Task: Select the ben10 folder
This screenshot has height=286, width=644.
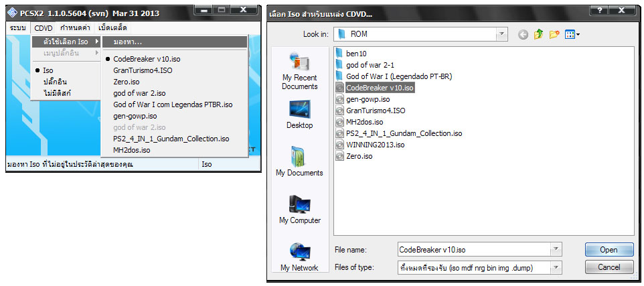Action: [351, 54]
